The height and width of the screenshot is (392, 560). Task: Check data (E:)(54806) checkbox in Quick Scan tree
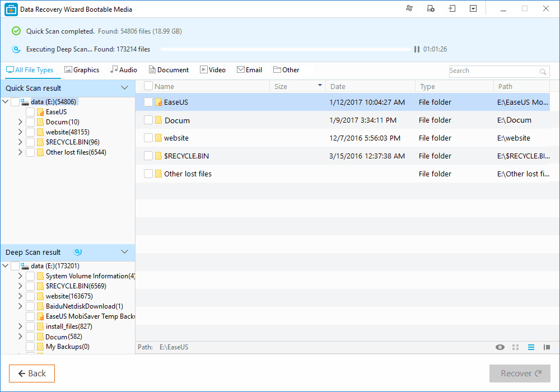click(15, 102)
